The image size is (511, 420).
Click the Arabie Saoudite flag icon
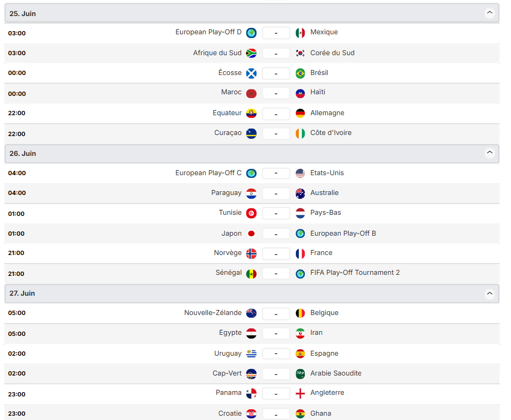tap(300, 373)
